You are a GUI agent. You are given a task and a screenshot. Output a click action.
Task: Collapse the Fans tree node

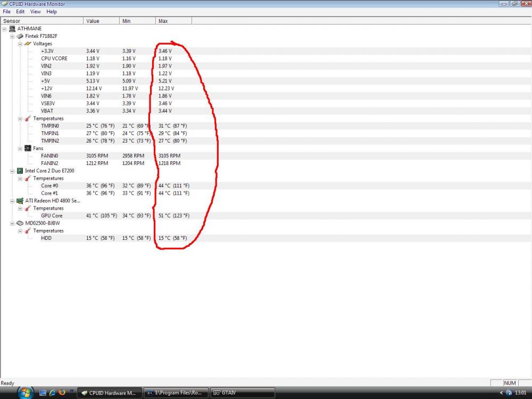pyautogui.click(x=20, y=148)
